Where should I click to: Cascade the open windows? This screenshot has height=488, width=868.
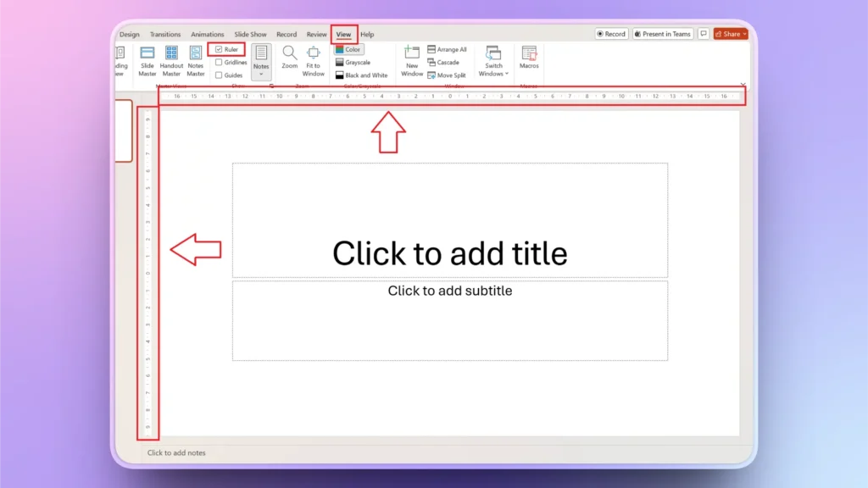(443, 63)
